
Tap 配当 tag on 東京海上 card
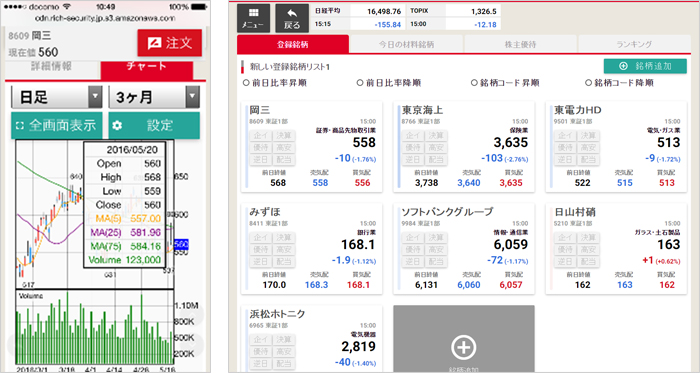(x=436, y=160)
